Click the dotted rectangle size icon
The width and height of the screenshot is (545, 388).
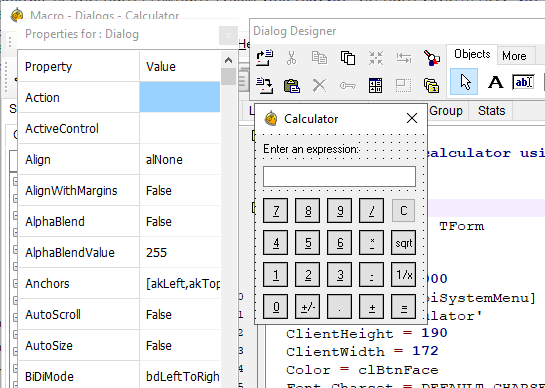404,85
